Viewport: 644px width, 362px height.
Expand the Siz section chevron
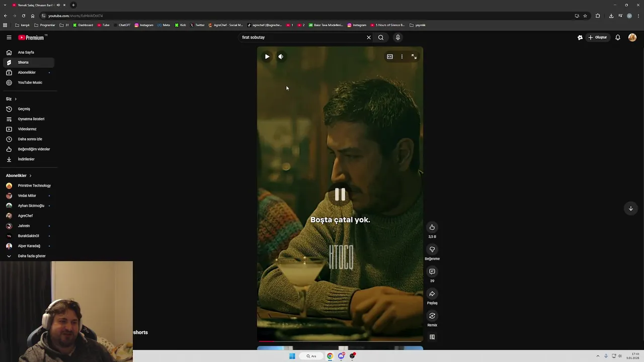pos(16,99)
